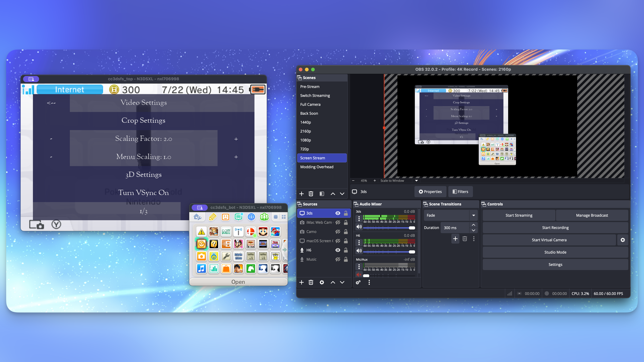Viewport: 644px width, 362px height.
Task: Switch to the Full Camera scene
Action: pyautogui.click(x=322, y=104)
